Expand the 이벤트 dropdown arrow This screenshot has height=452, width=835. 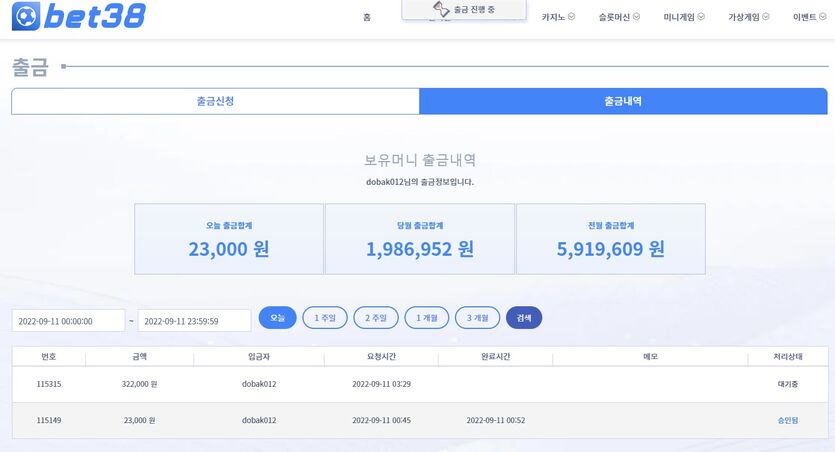click(x=823, y=17)
